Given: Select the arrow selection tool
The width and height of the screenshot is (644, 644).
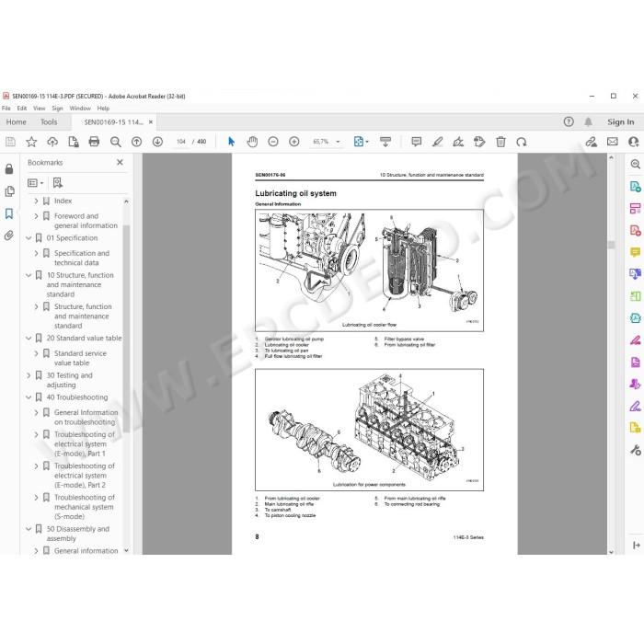Looking at the screenshot, I should 231,142.
